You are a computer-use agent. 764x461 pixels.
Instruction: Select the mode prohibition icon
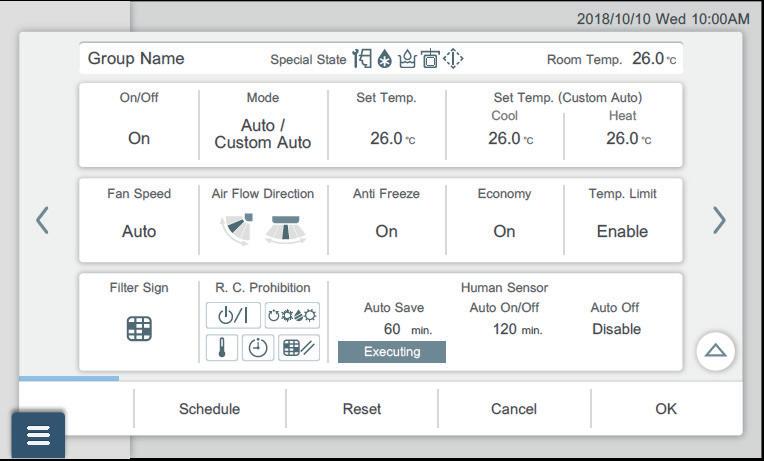(x=292, y=314)
